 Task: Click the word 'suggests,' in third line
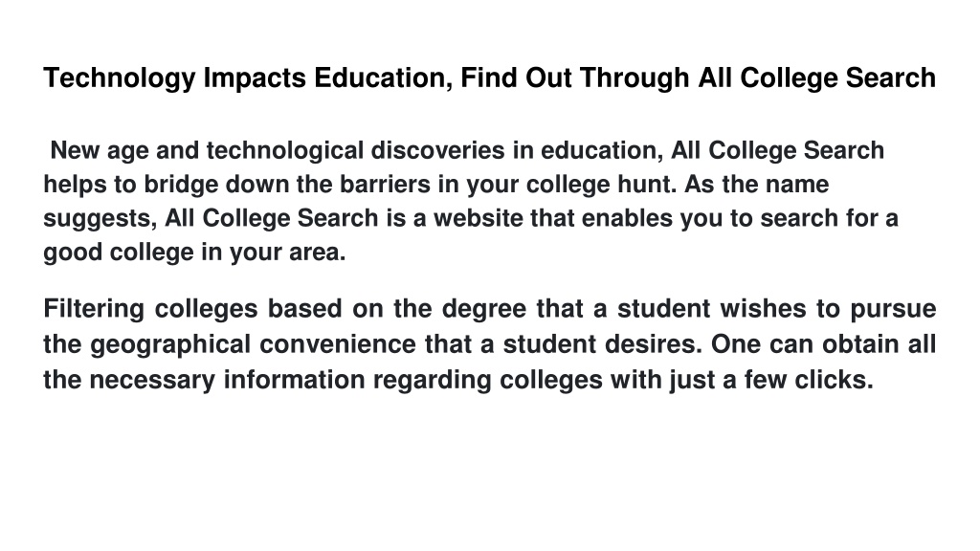pos(100,219)
